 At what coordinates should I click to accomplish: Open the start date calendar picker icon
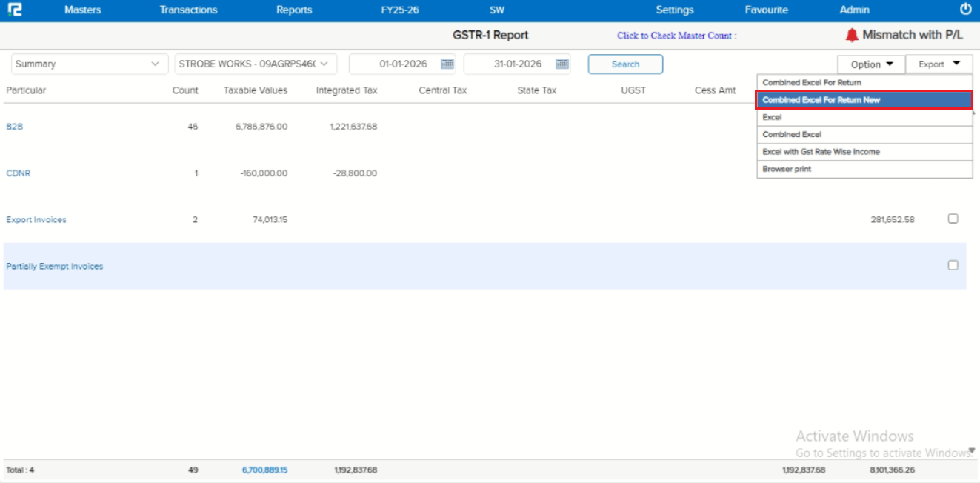[447, 64]
